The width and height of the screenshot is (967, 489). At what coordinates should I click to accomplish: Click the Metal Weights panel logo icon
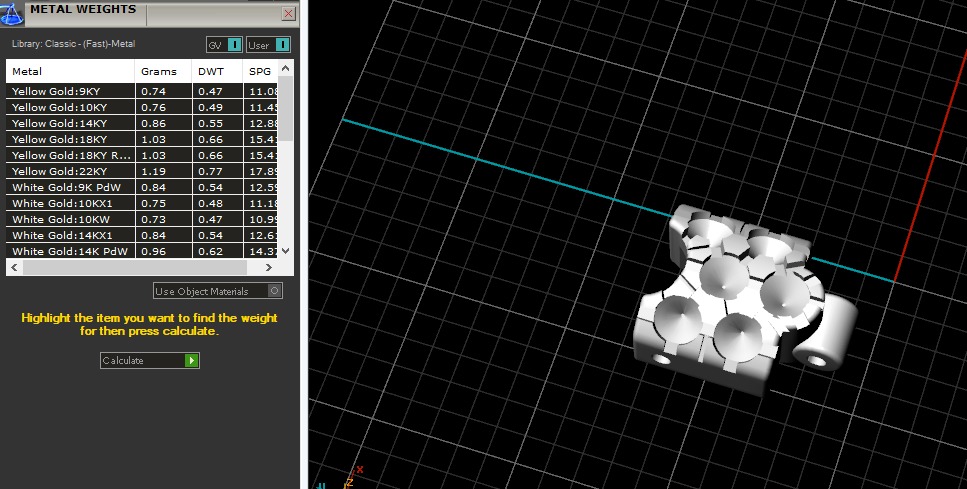11,14
